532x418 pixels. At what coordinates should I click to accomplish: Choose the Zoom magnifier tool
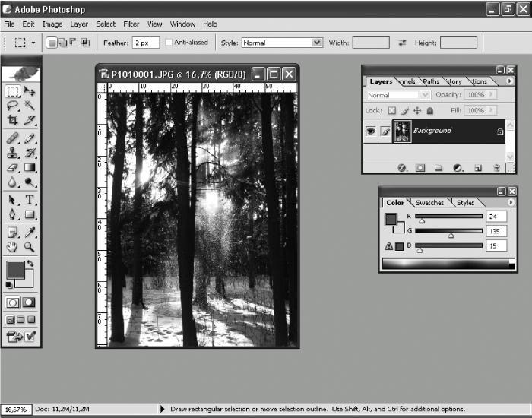(x=30, y=247)
